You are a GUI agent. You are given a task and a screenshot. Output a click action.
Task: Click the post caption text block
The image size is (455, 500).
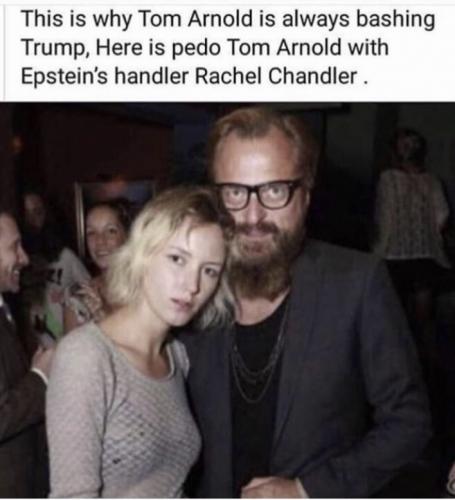[x=228, y=47]
